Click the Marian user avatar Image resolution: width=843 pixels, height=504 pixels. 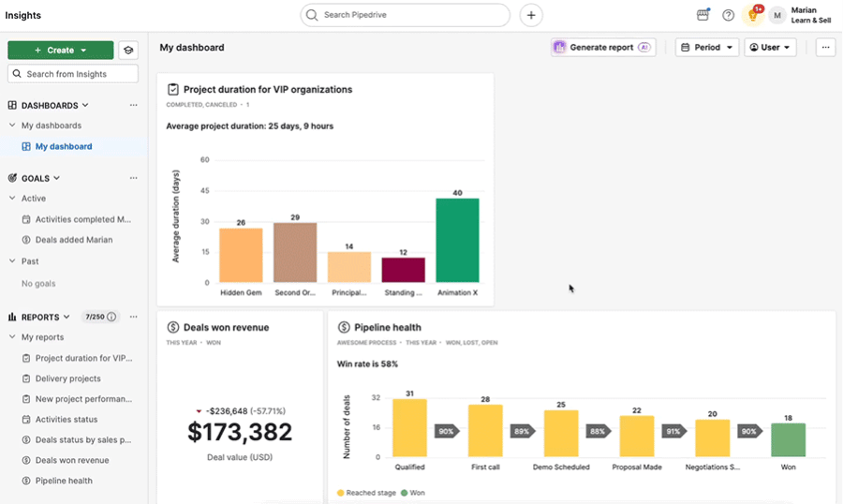pyautogui.click(x=776, y=15)
